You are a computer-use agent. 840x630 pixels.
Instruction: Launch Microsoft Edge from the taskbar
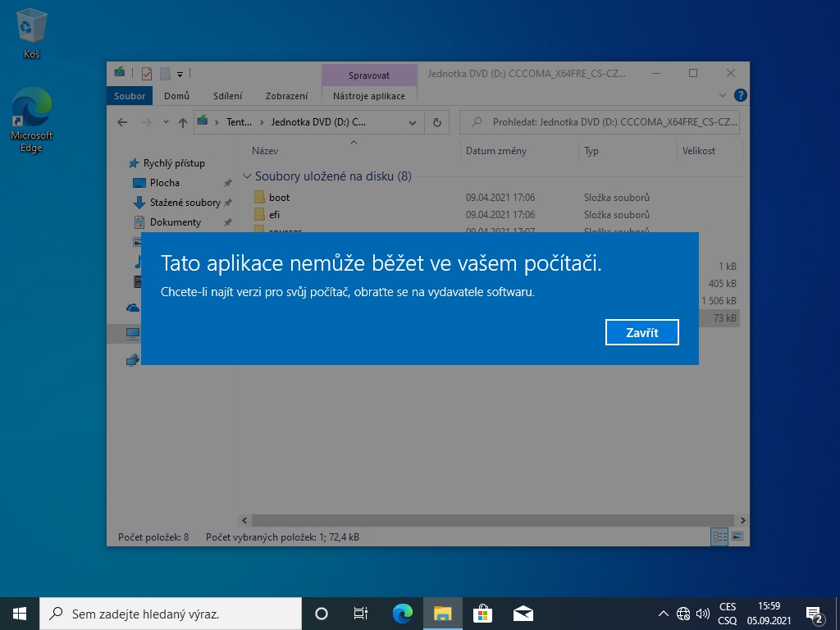click(x=402, y=613)
